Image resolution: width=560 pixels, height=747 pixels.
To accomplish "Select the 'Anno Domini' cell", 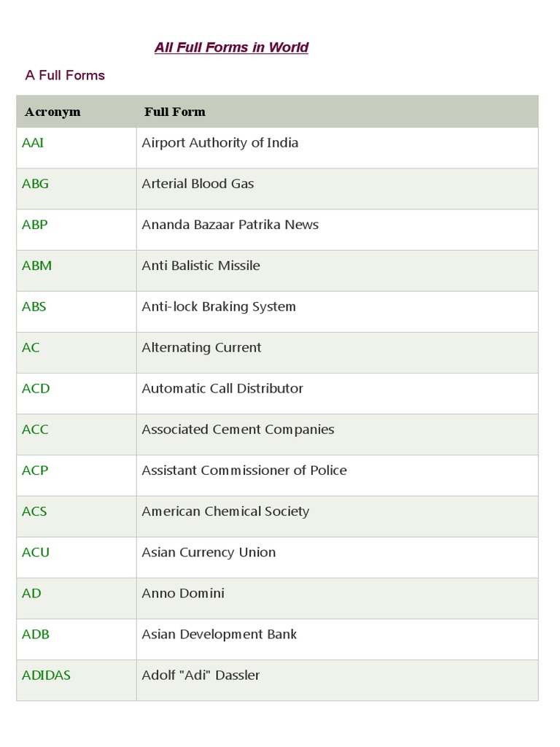I will pos(183,593).
